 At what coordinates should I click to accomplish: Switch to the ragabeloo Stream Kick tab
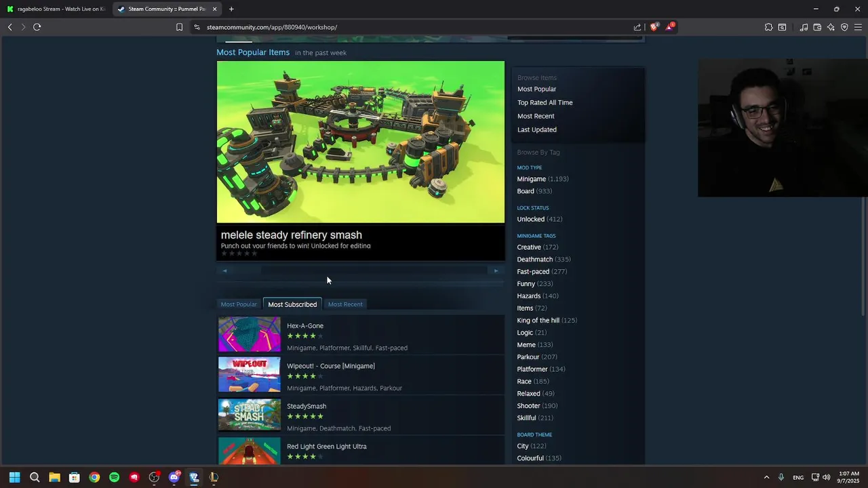[57, 9]
